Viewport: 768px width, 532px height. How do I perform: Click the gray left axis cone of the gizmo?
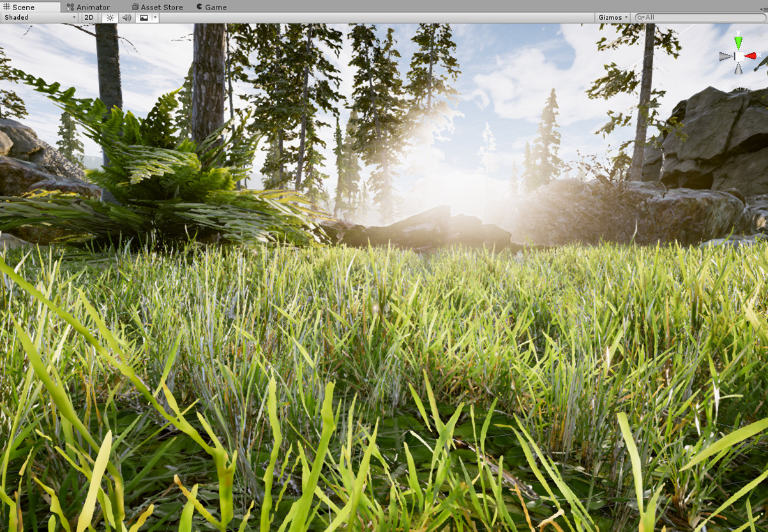click(x=725, y=56)
